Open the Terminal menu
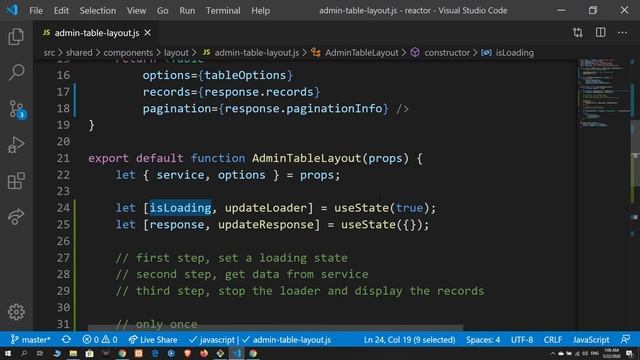 pyautogui.click(x=223, y=11)
